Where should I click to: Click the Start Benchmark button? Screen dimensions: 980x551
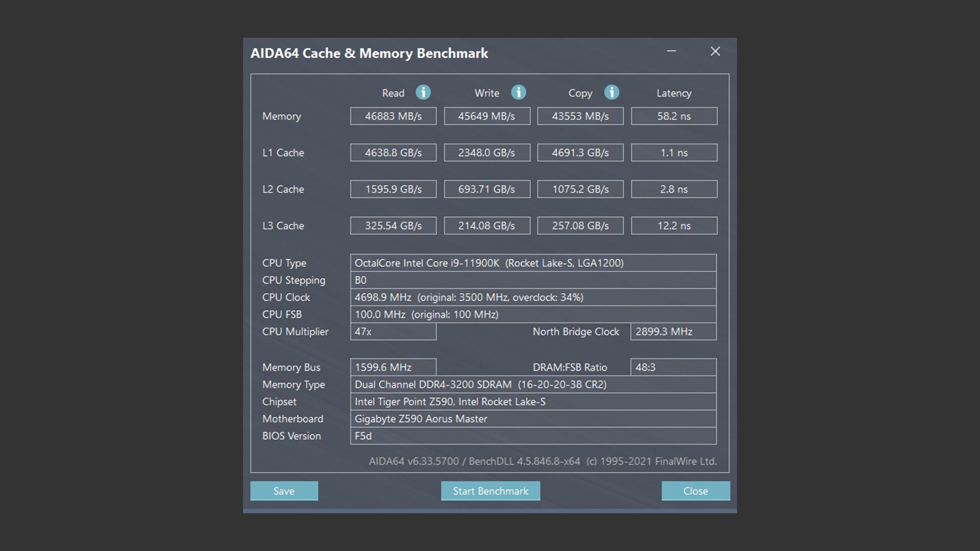tap(491, 491)
